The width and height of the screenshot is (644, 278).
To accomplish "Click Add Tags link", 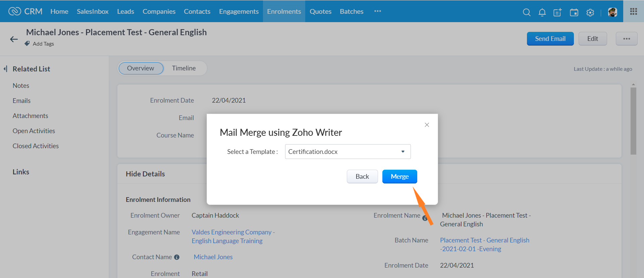I will click(43, 44).
